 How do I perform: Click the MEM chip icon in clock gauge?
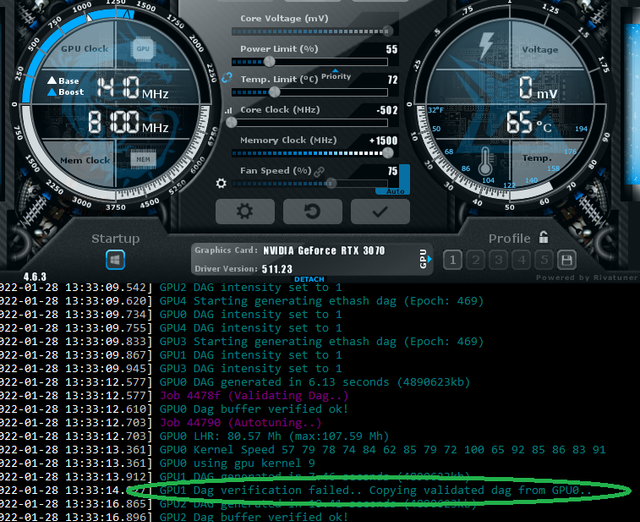pyautogui.click(x=143, y=159)
